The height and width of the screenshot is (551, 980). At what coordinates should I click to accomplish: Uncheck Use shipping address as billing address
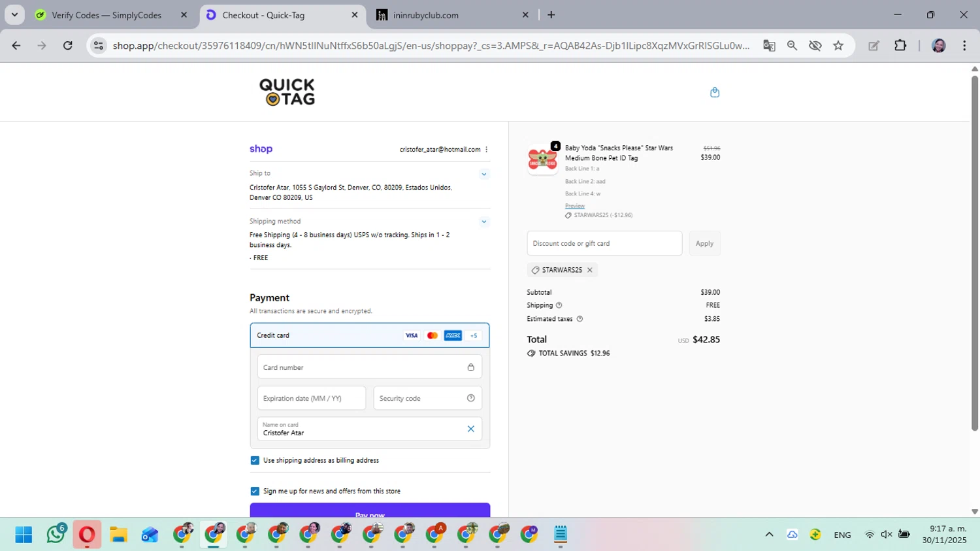[255, 460]
